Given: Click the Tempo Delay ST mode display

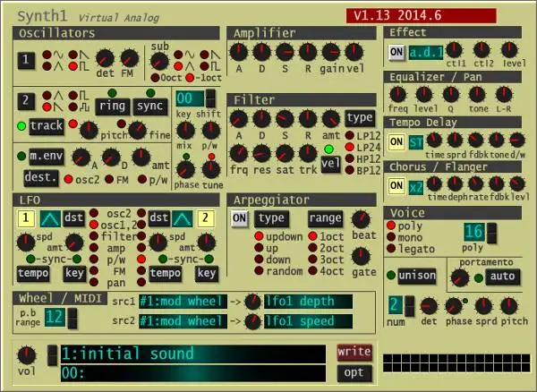Looking at the screenshot, I should tap(416, 141).
